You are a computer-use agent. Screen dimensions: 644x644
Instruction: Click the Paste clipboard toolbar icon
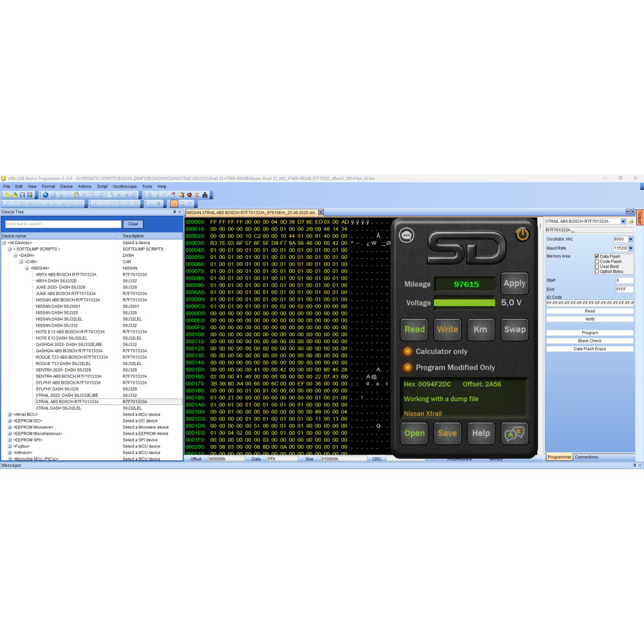[x=77, y=195]
